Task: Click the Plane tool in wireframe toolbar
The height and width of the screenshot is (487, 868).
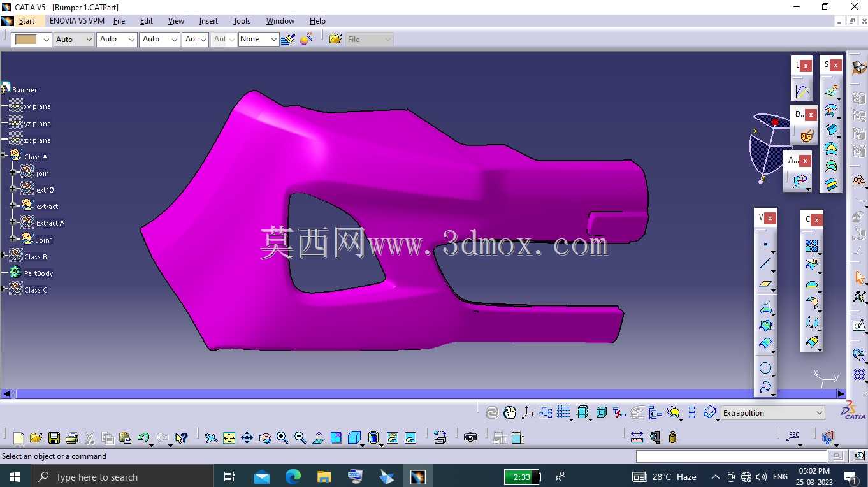Action: pos(765,284)
